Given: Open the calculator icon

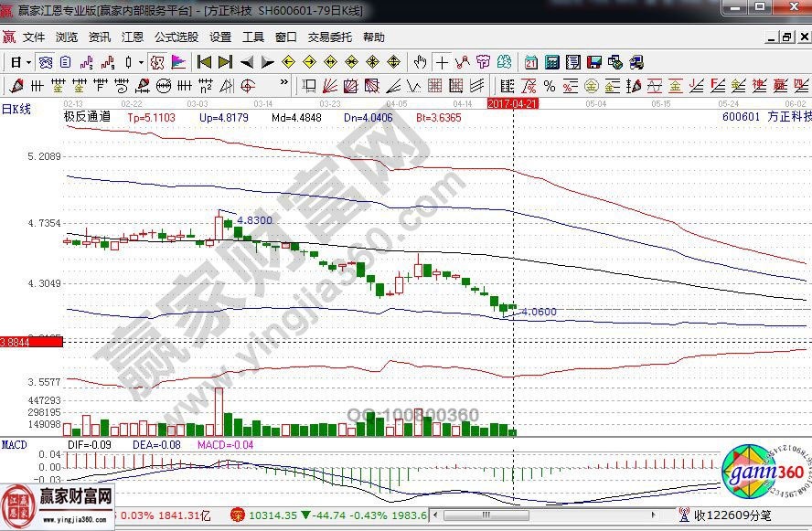Looking at the screenshot, I should click(551, 62).
